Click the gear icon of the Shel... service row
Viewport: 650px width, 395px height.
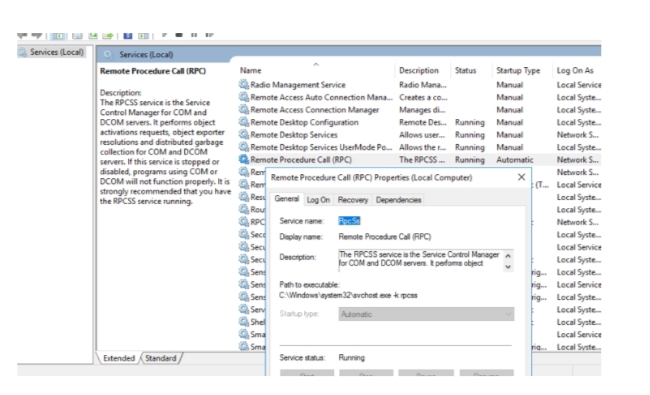[x=244, y=322]
